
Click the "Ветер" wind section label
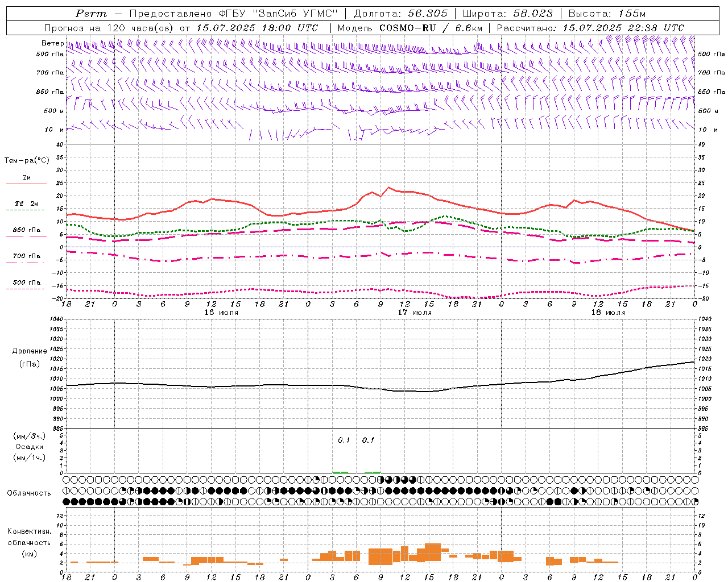click(53, 43)
